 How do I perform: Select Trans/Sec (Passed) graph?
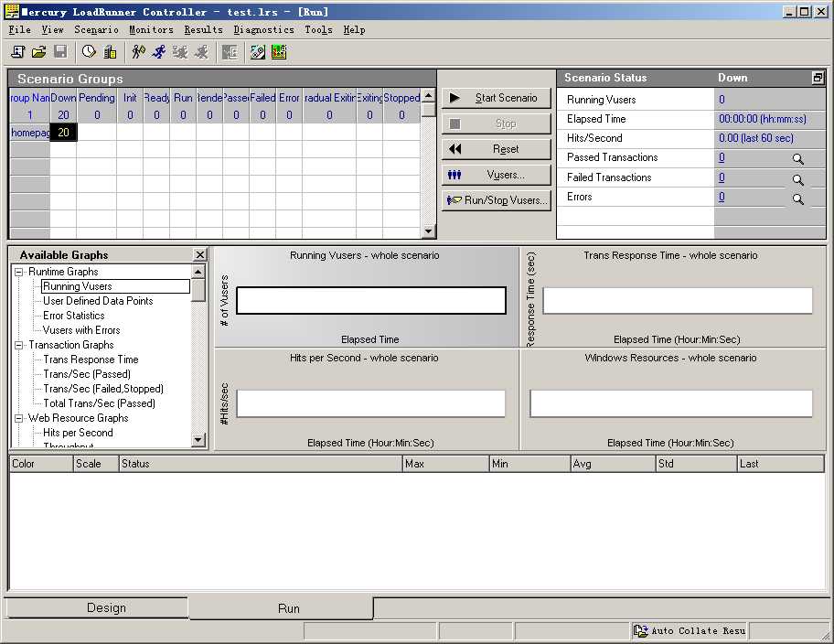click(87, 374)
